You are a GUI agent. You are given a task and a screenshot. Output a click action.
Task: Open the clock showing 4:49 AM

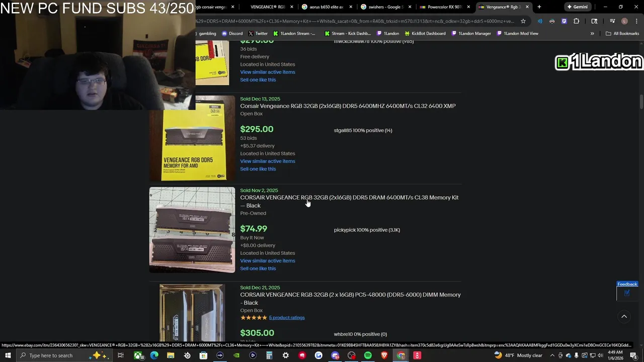[615, 355]
